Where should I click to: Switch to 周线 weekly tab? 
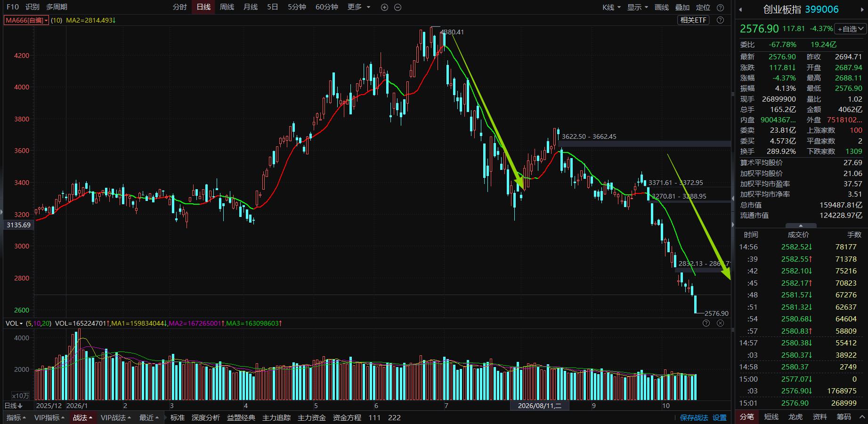(x=227, y=7)
